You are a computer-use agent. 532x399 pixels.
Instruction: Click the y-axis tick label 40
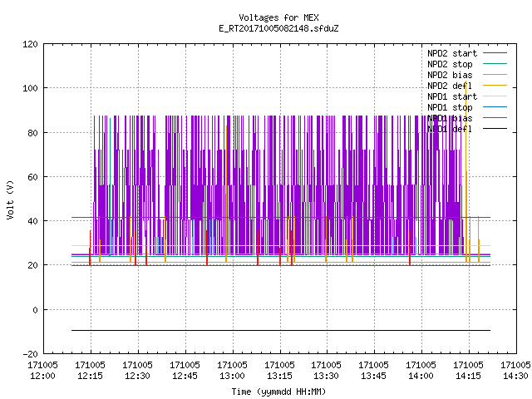32,221
